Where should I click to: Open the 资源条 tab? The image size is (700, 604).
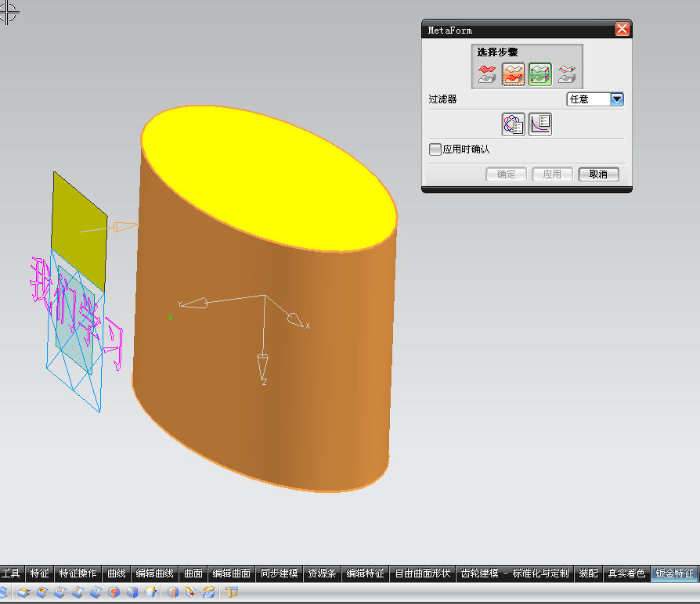click(322, 573)
